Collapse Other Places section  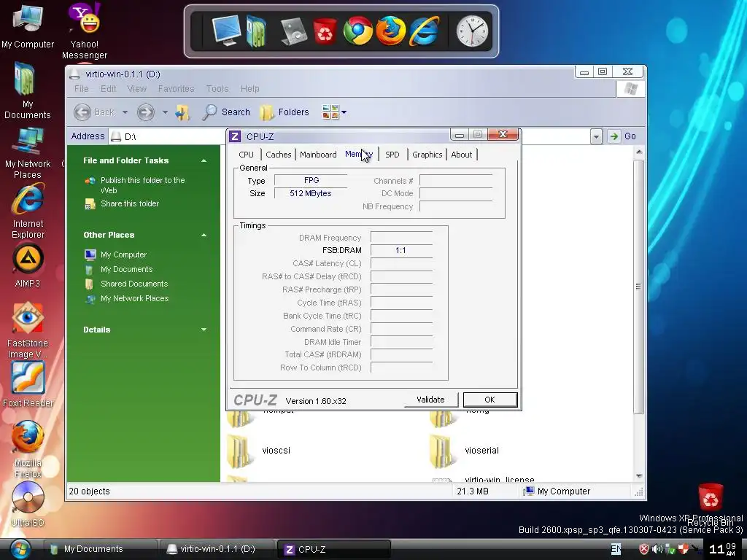coord(204,236)
